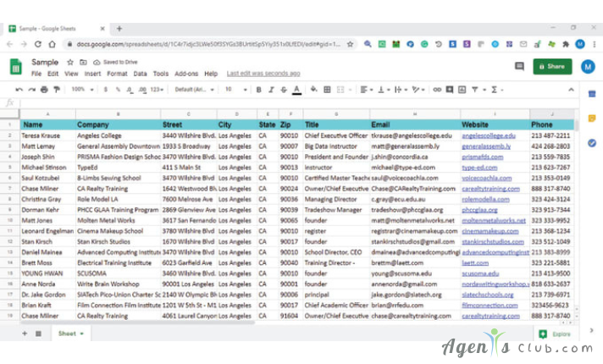Open Keep side panel icon

tap(592, 119)
